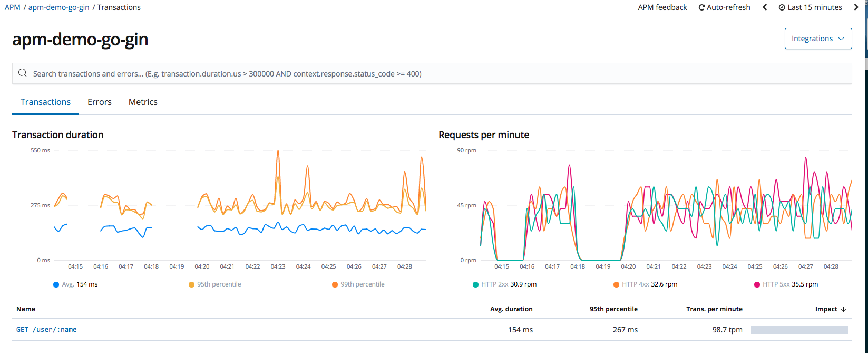Image resolution: width=868 pixels, height=353 pixels.
Task: Open the APM breadcrumb link
Action: 13,7
